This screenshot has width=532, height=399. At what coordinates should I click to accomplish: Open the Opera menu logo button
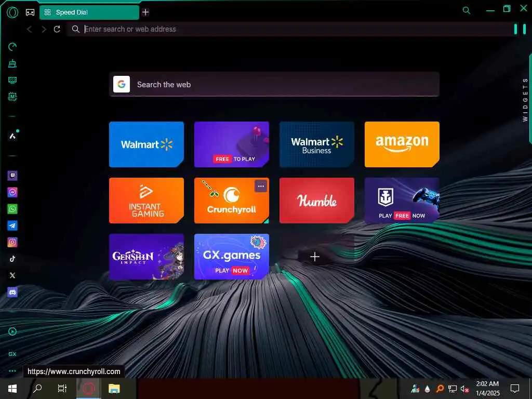(x=12, y=12)
